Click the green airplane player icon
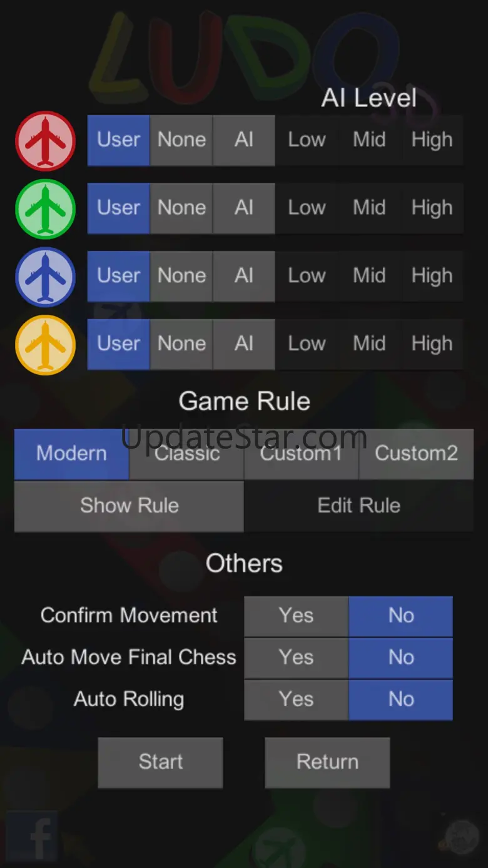Screen dimensions: 488x868 point(45,209)
